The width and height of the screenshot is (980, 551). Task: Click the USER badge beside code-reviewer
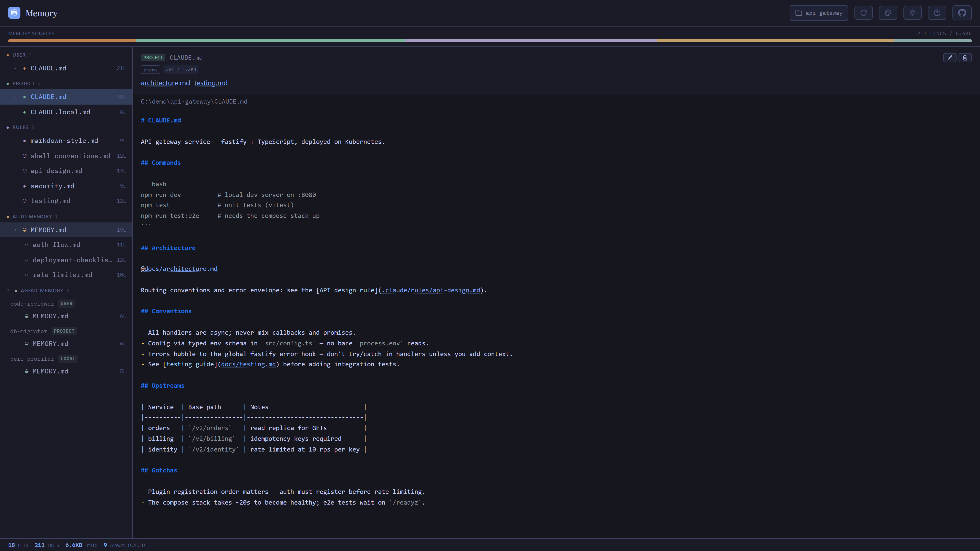67,304
